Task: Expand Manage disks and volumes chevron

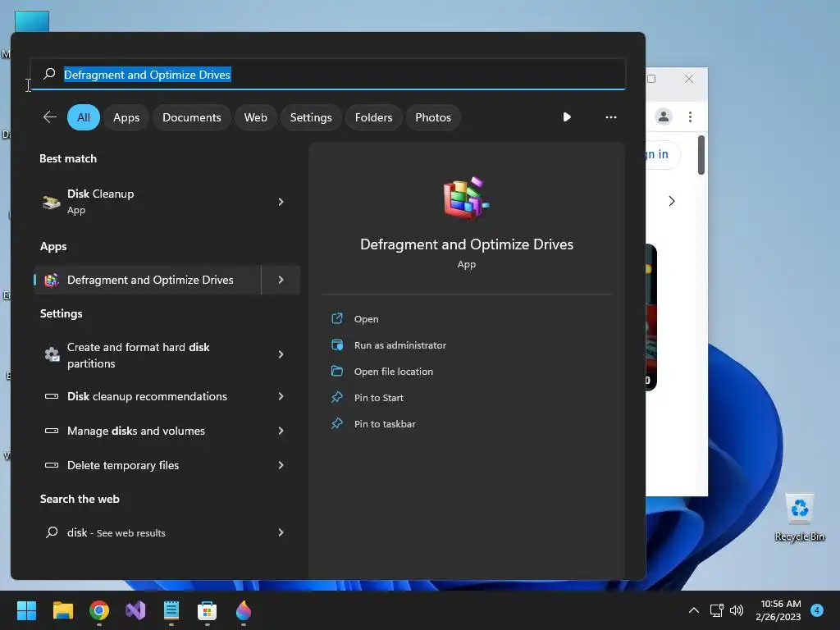Action: click(281, 431)
